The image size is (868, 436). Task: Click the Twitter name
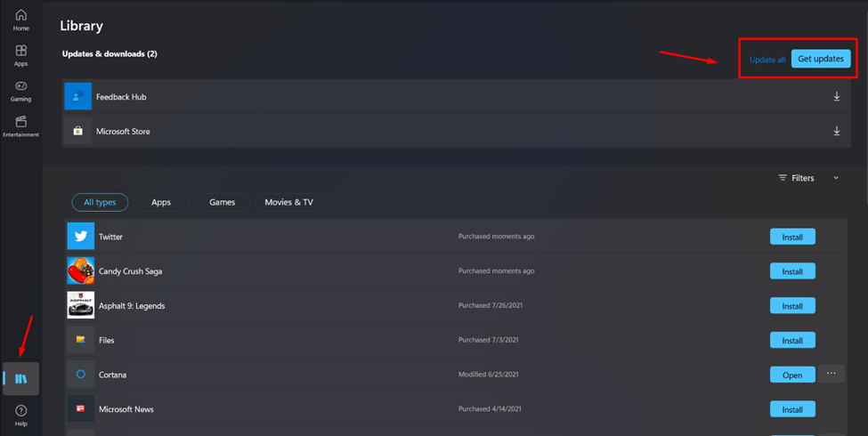tap(110, 237)
